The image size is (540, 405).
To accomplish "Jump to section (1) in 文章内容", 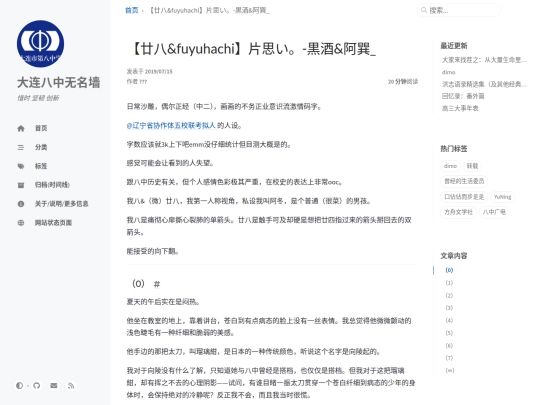I will [x=449, y=283].
